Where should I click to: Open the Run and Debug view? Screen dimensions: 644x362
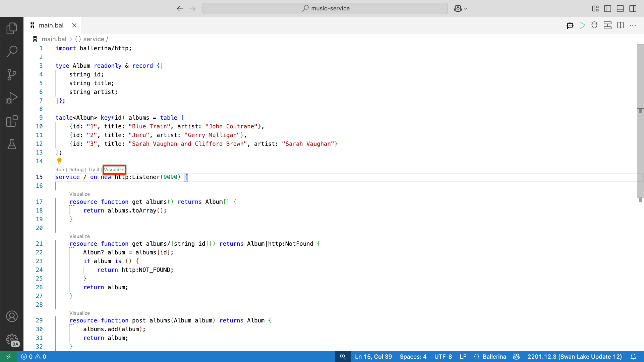click(x=12, y=98)
